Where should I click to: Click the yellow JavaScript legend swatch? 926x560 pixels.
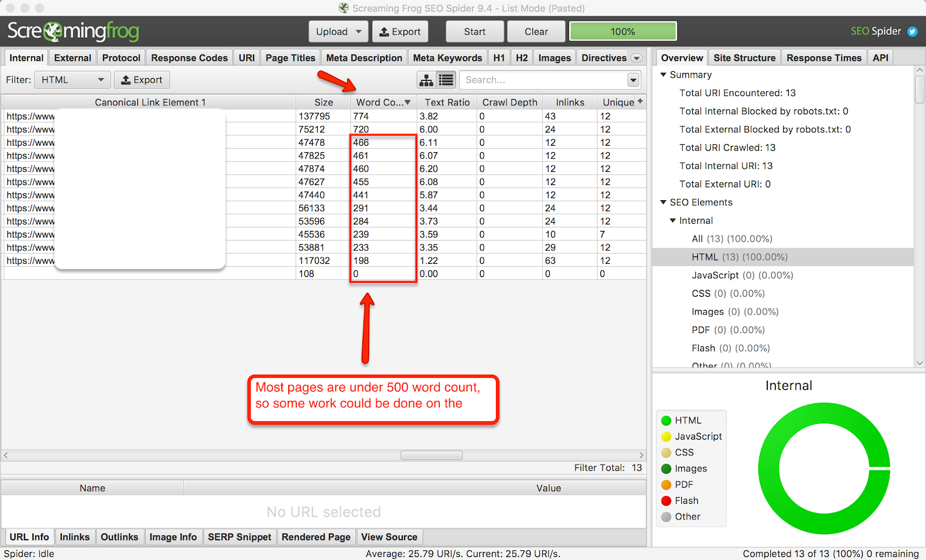[666, 437]
